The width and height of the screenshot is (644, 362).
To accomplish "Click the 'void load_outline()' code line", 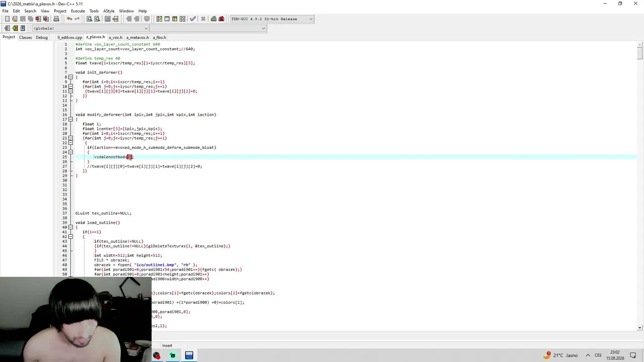I will coord(98,223).
